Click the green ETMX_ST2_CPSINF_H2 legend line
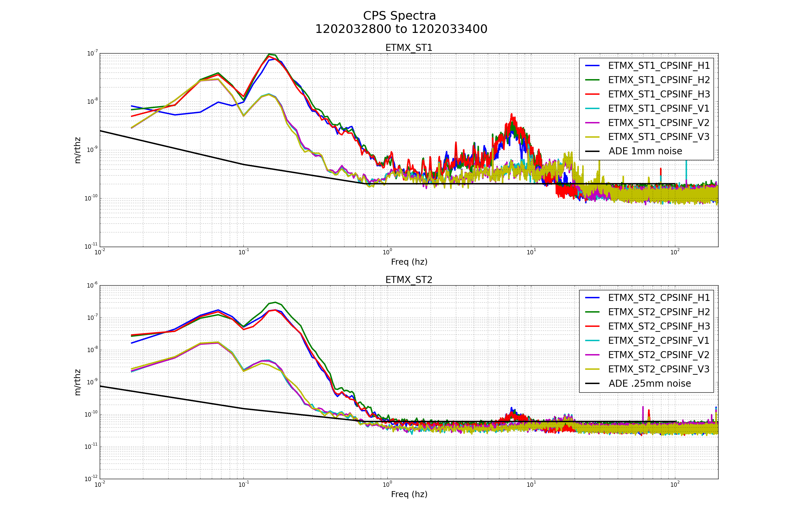 click(x=593, y=312)
